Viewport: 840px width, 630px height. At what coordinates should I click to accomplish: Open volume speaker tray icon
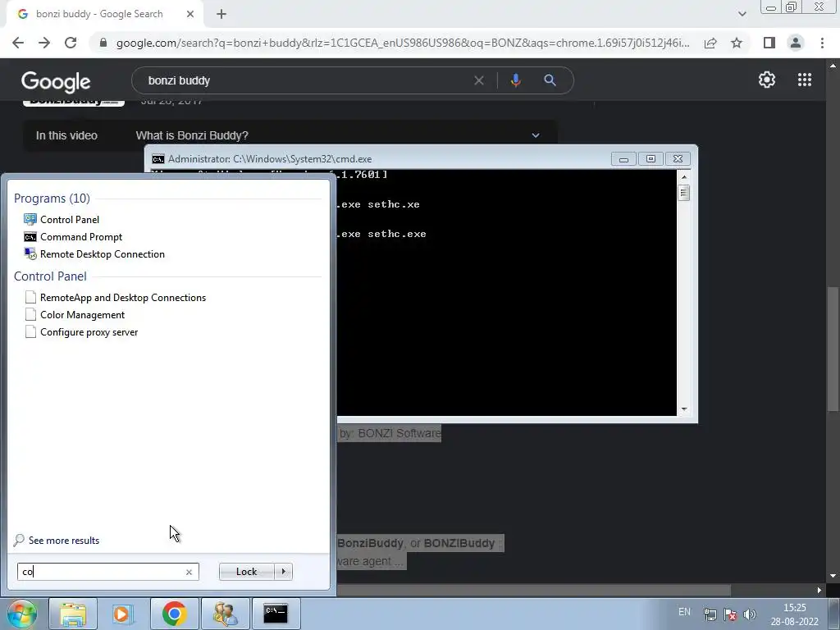click(750, 614)
